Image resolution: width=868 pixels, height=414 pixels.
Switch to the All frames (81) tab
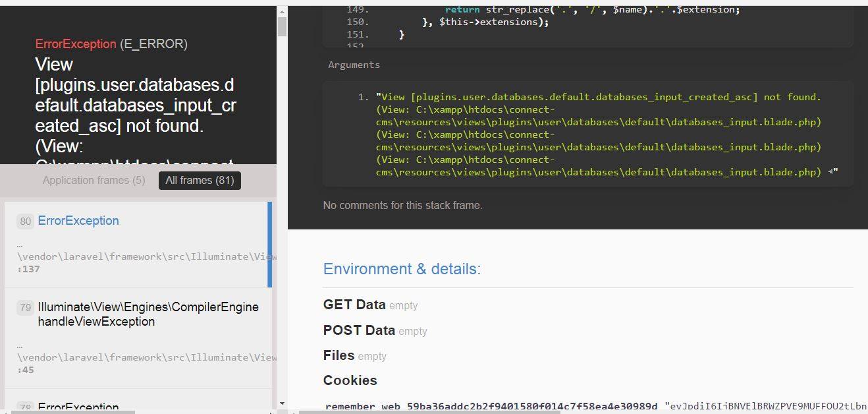tap(199, 180)
